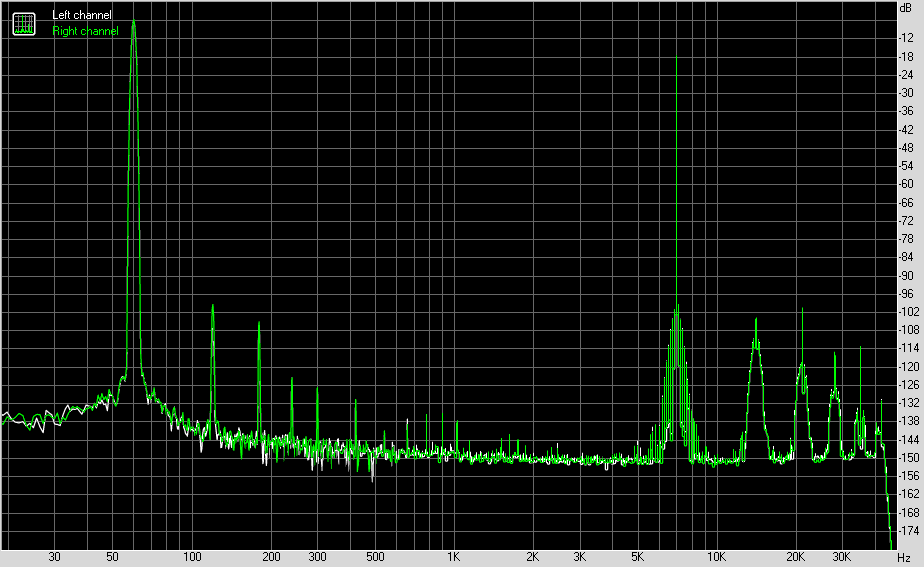Click the 50 frequency axis label
924x567 pixels.
click(112, 557)
